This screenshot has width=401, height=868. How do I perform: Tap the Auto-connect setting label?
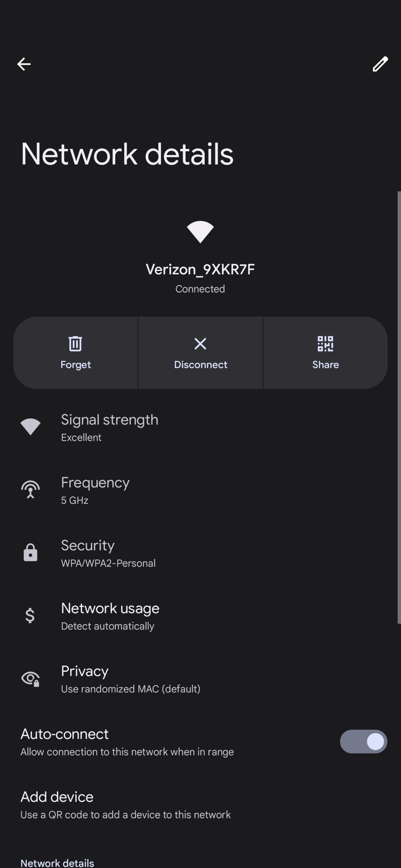(x=65, y=734)
